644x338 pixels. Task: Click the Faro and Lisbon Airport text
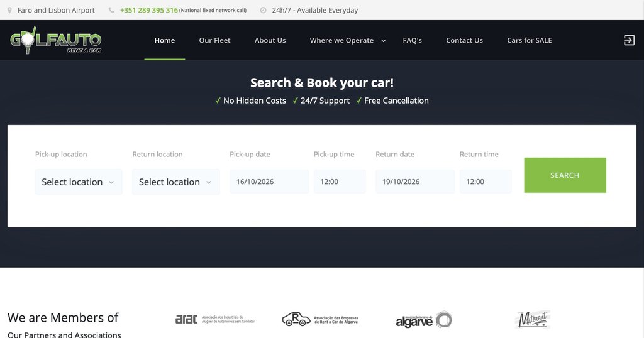(x=56, y=10)
